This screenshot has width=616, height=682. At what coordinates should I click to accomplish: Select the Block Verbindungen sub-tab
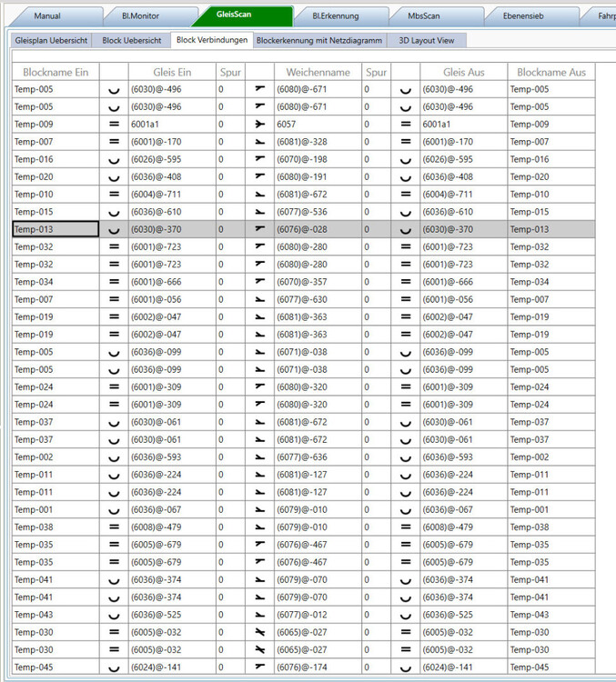[x=212, y=40]
